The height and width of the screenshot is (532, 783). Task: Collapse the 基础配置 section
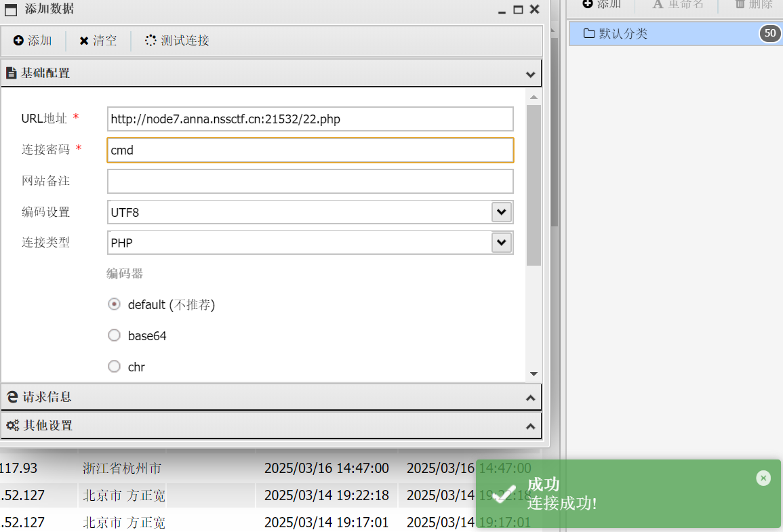(x=530, y=75)
